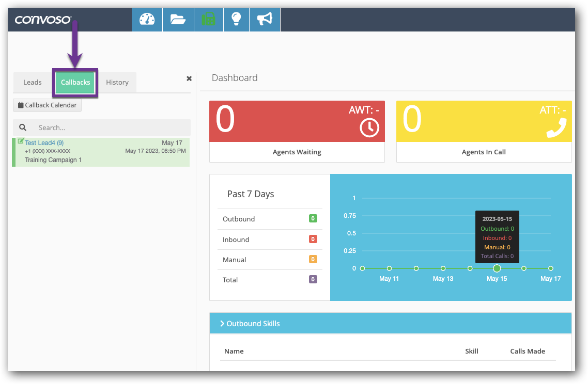The height and width of the screenshot is (384, 588).
Task: Open the megaphone announcements icon
Action: click(x=265, y=19)
